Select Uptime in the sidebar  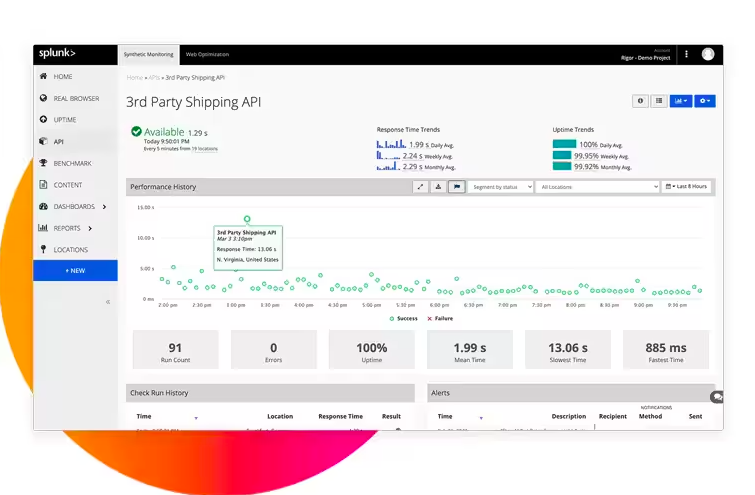point(65,120)
